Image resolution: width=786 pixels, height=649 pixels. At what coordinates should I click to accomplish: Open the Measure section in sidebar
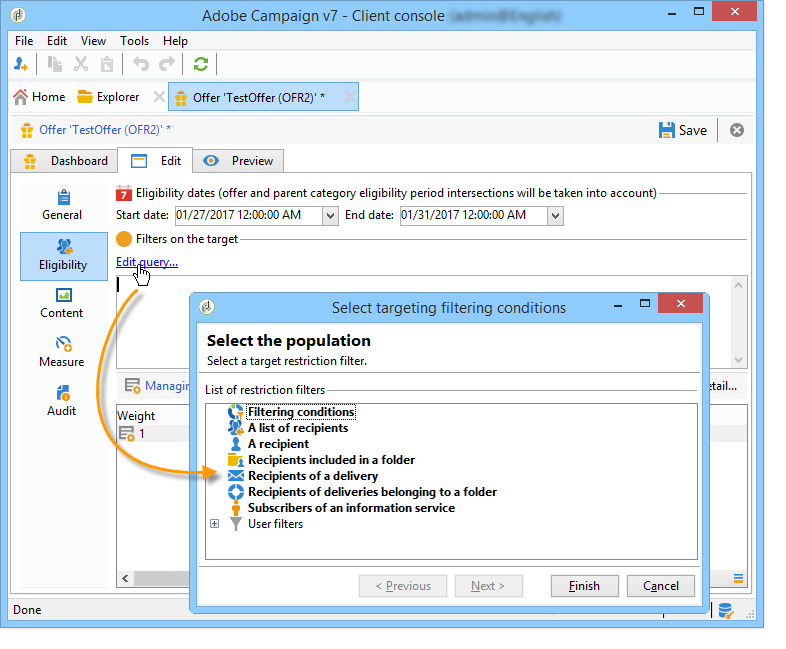click(62, 352)
